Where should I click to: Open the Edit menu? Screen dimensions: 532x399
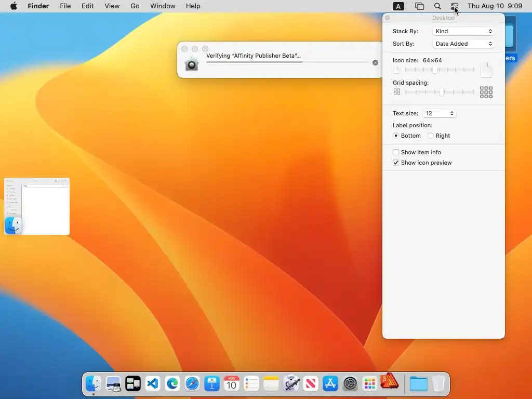[87, 6]
